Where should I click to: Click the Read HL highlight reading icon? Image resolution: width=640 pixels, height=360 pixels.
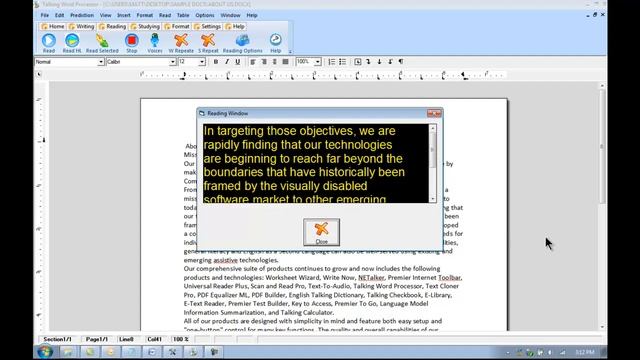tap(72, 43)
